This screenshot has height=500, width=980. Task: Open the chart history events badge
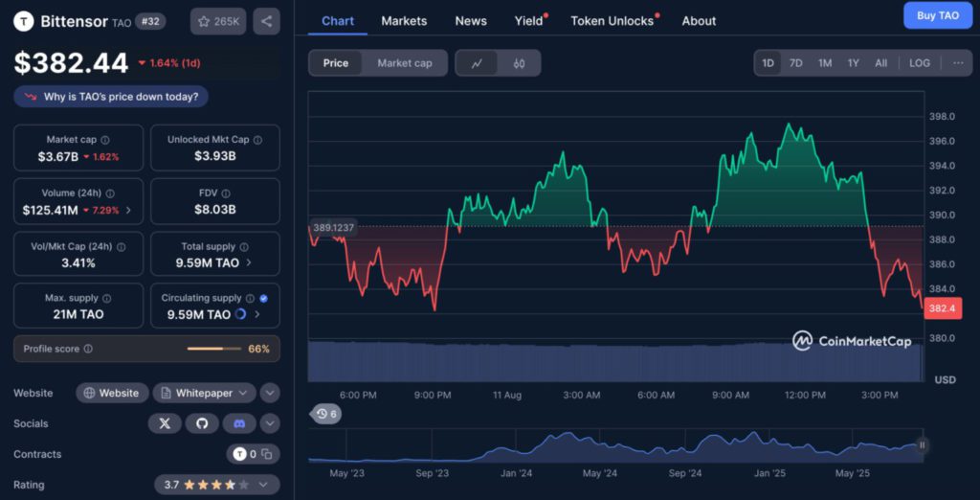(x=326, y=414)
